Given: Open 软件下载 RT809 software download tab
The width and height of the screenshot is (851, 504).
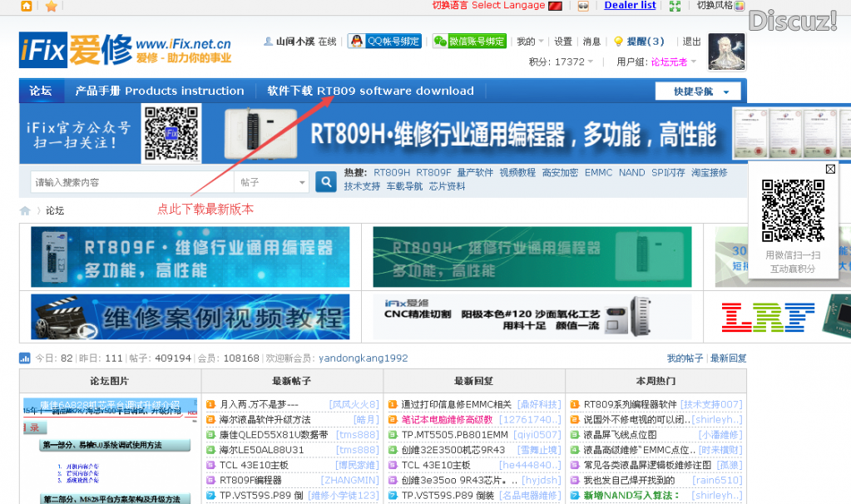Looking at the screenshot, I should [370, 91].
